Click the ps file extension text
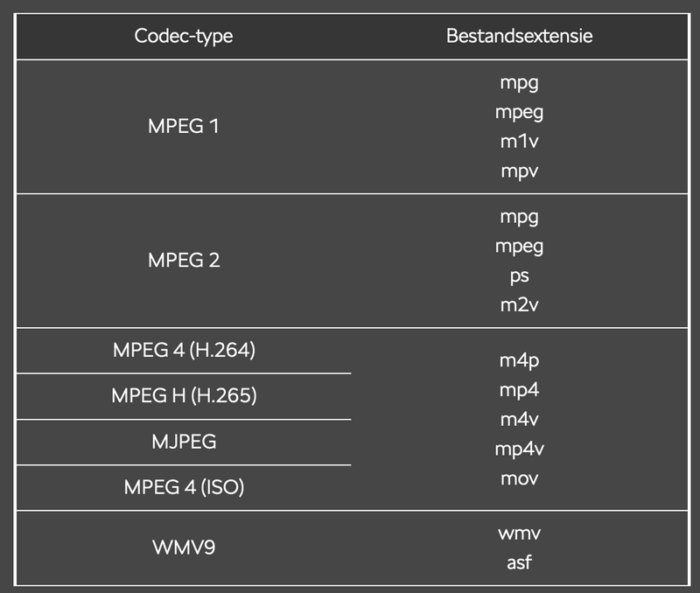Viewport: 700px width, 593px height. pos(519,276)
